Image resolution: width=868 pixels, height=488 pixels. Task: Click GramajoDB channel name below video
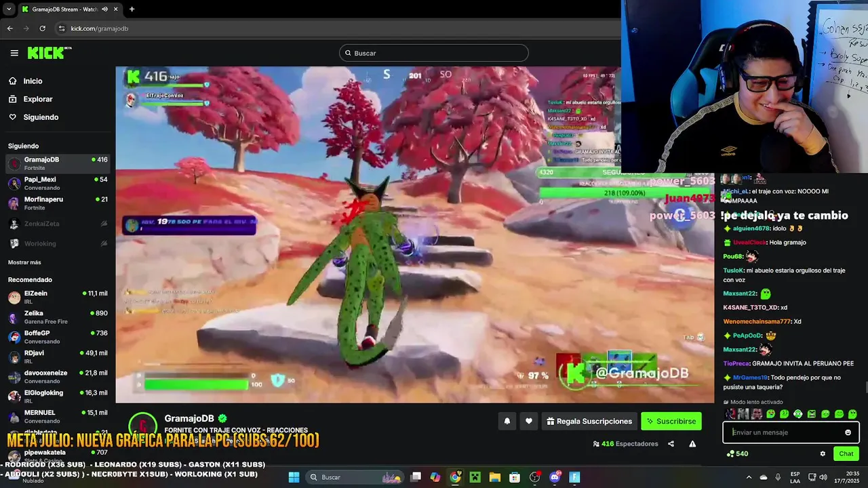(x=189, y=419)
